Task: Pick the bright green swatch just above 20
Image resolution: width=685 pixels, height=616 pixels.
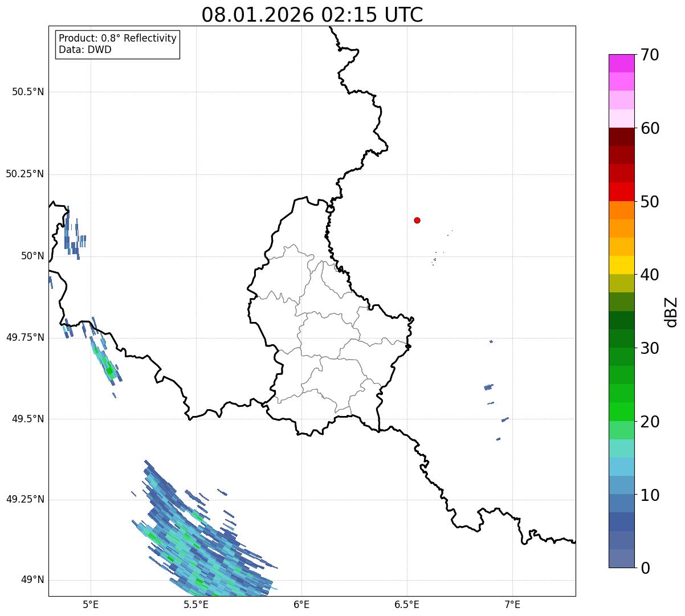Action: (621, 412)
